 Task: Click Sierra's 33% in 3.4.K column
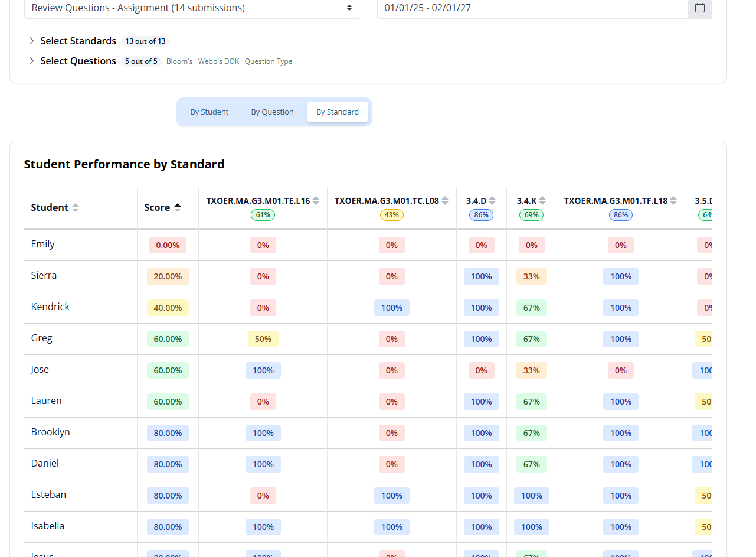pos(532,276)
